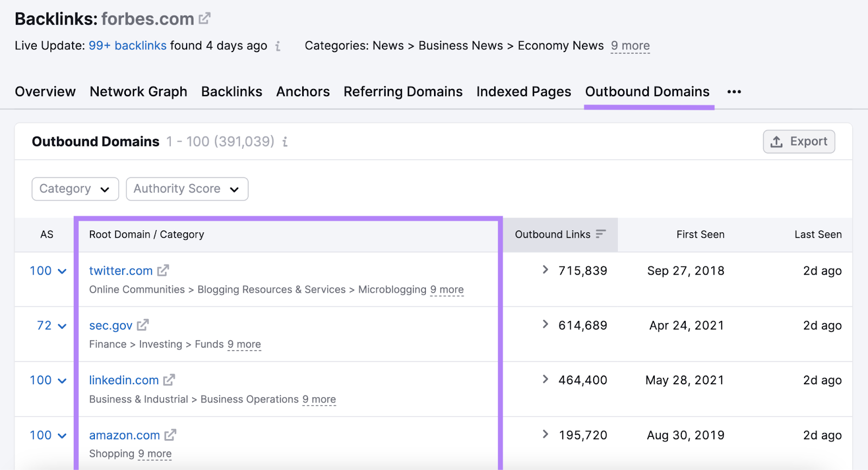
Task: Open linkedin.com external link icon
Action: pos(169,380)
